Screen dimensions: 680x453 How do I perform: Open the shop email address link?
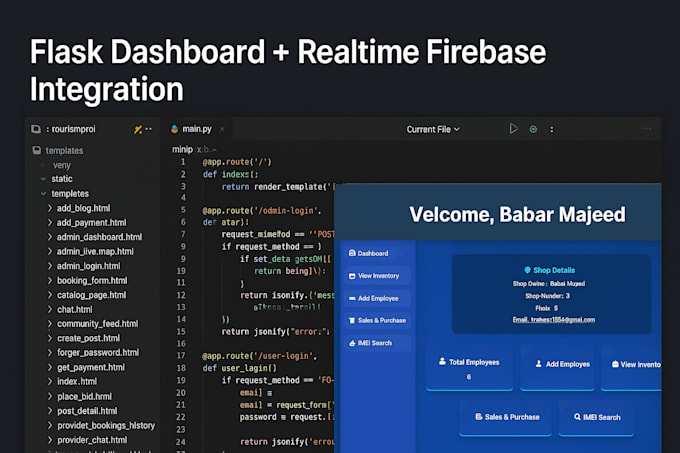tap(554, 319)
